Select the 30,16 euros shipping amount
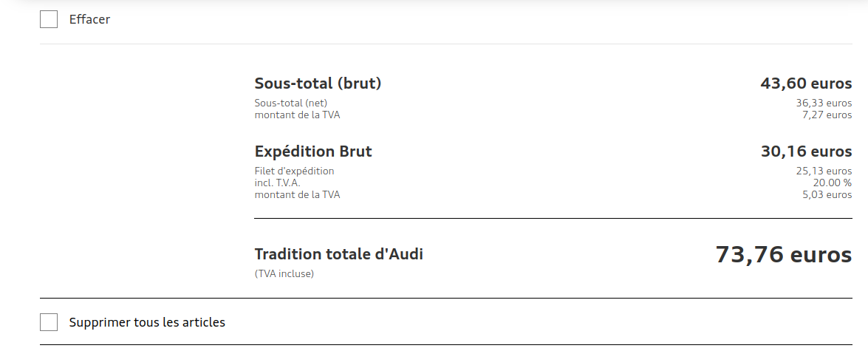 pyautogui.click(x=806, y=151)
